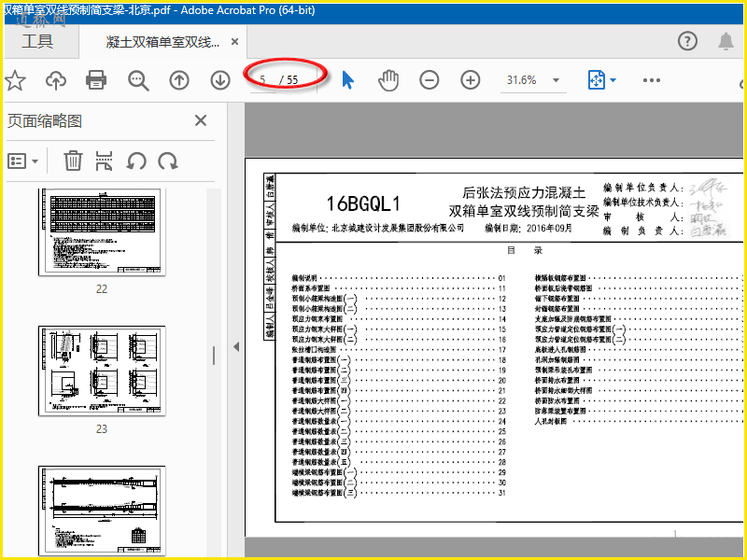The width and height of the screenshot is (747, 560).
Task: Open thumbnail panel options dropdown
Action: pyautogui.click(x=22, y=161)
